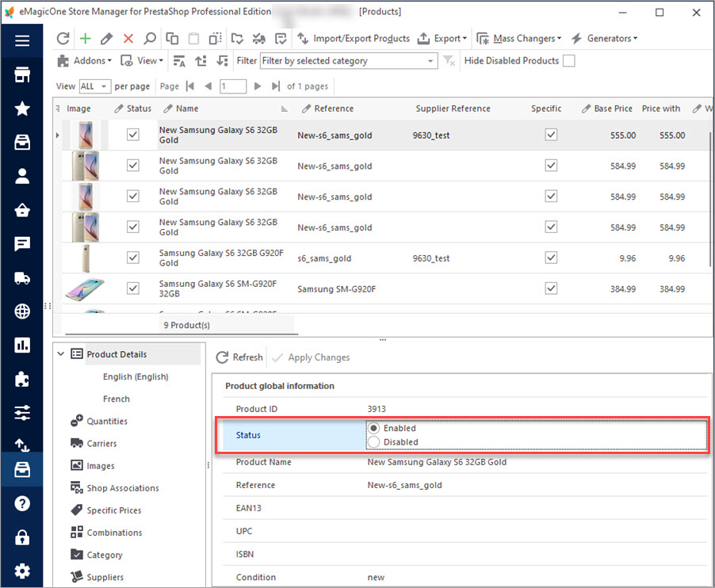
Task: Select the Enabled status radio button
Action: (373, 428)
